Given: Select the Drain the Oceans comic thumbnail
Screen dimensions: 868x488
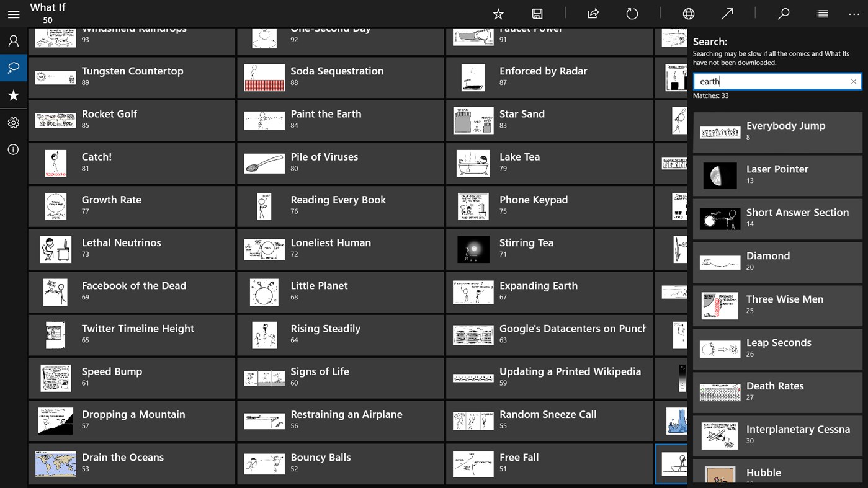Looking at the screenshot, I should (x=55, y=463).
